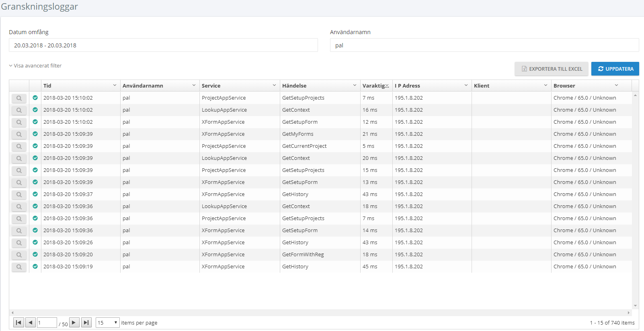Viewport: 644px width, 331px height.
Task: Open the Händelse column menu
Action: tap(355, 85)
